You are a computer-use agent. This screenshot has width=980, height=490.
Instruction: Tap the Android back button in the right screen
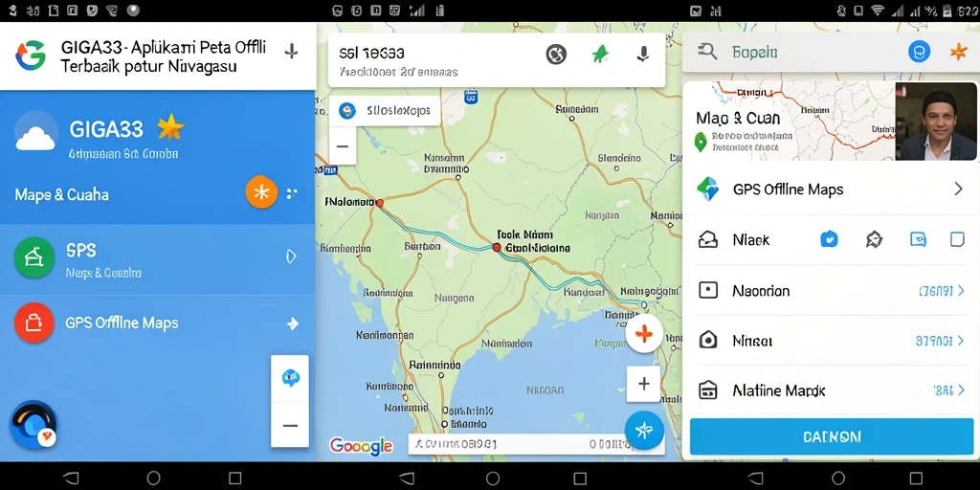pos(755,479)
